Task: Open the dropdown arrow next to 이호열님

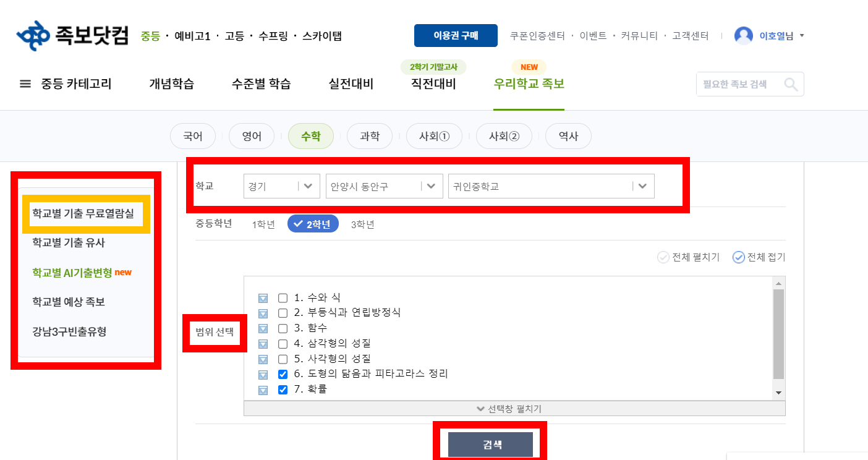Action: [802, 35]
